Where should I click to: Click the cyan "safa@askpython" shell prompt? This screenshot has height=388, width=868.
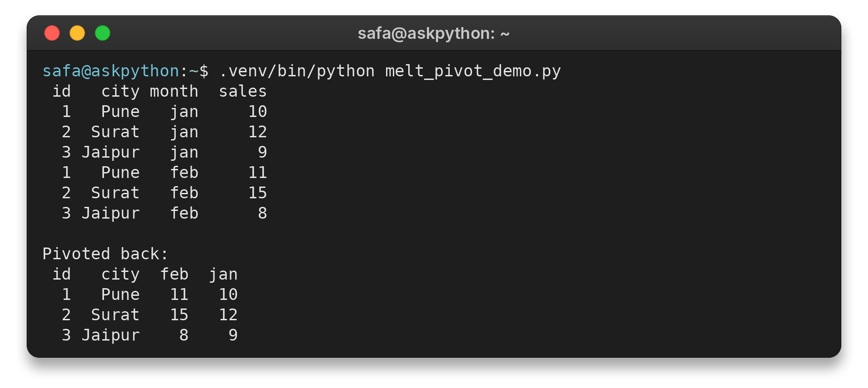111,71
